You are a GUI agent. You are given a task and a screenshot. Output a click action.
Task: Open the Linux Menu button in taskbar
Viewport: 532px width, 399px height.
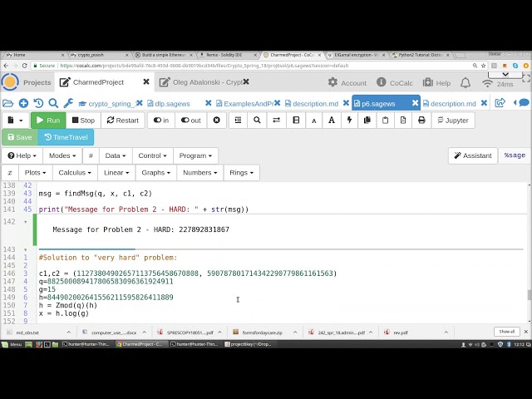(12, 344)
